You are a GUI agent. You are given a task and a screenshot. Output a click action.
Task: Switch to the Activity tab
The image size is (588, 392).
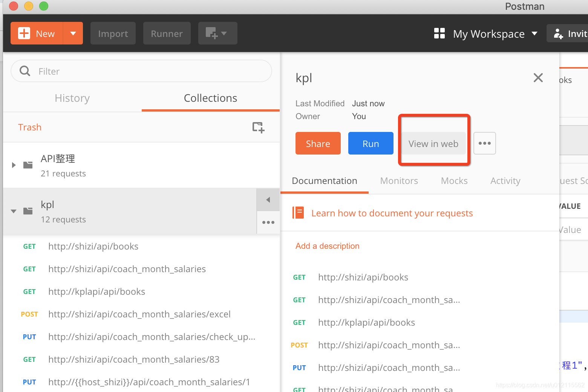pos(505,181)
